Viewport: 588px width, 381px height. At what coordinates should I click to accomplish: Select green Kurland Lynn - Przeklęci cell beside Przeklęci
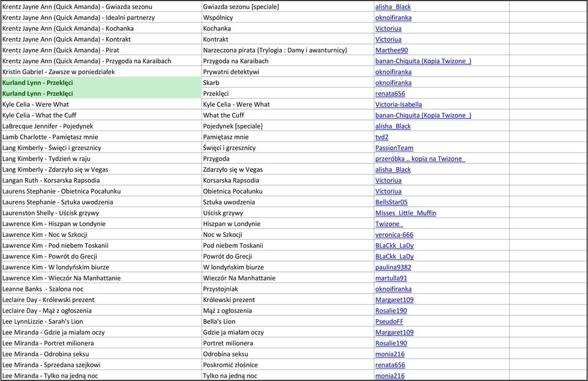tap(101, 94)
